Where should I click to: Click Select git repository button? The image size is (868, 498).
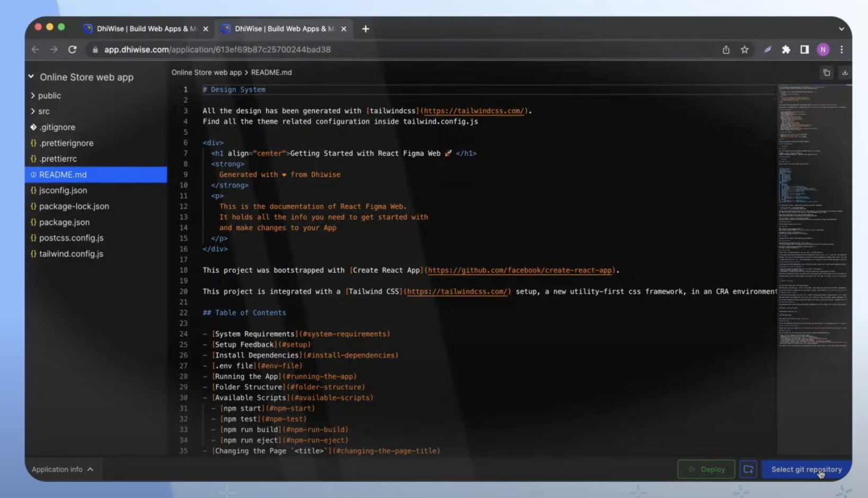[806, 469]
